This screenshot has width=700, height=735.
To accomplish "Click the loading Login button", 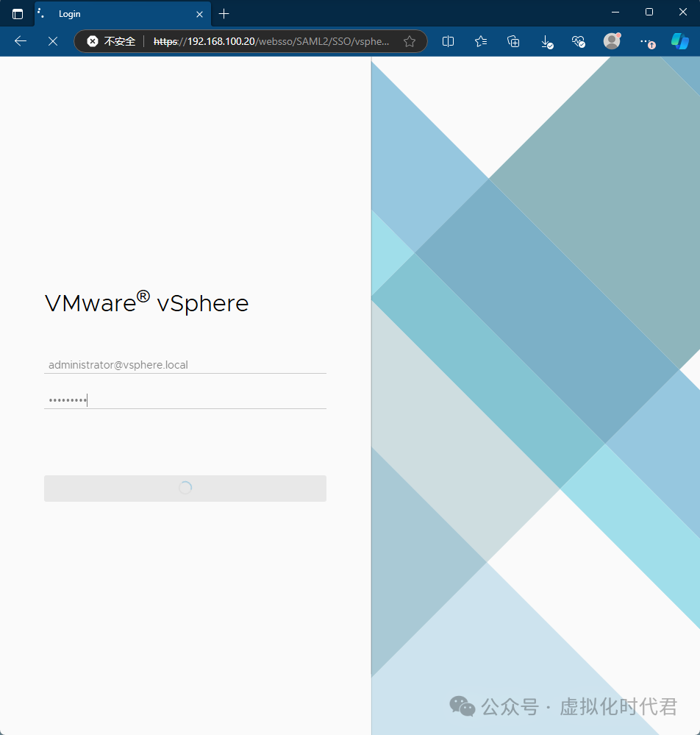I will pos(185,489).
